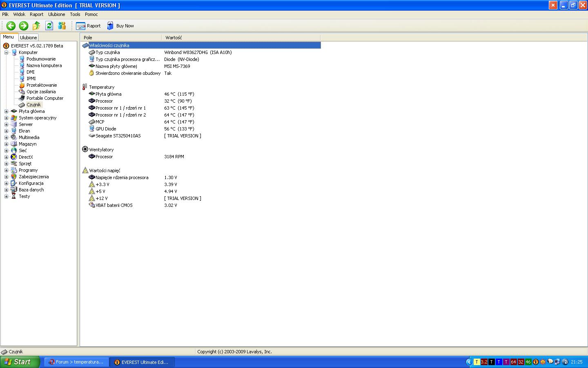Click the green Forward arrow toolbar icon
Image resolution: width=588 pixels, height=368 pixels.
pyautogui.click(x=24, y=26)
